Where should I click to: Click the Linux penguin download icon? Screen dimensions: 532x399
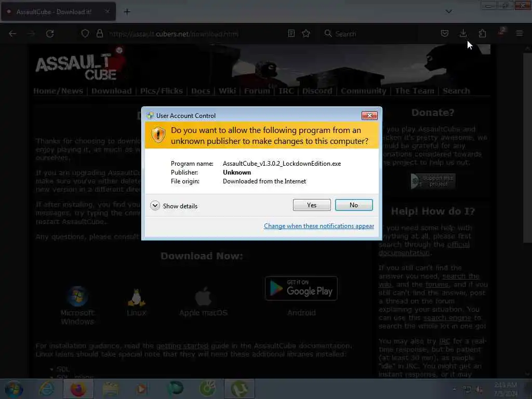[x=137, y=298]
